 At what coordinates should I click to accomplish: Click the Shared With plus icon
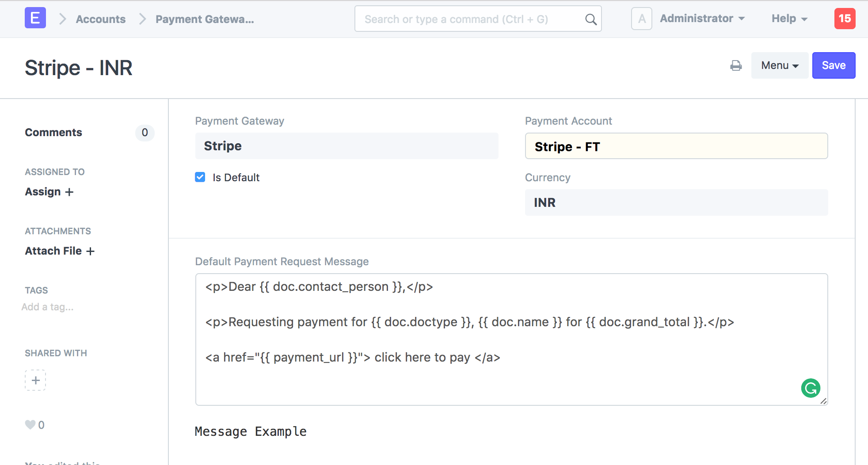point(35,380)
